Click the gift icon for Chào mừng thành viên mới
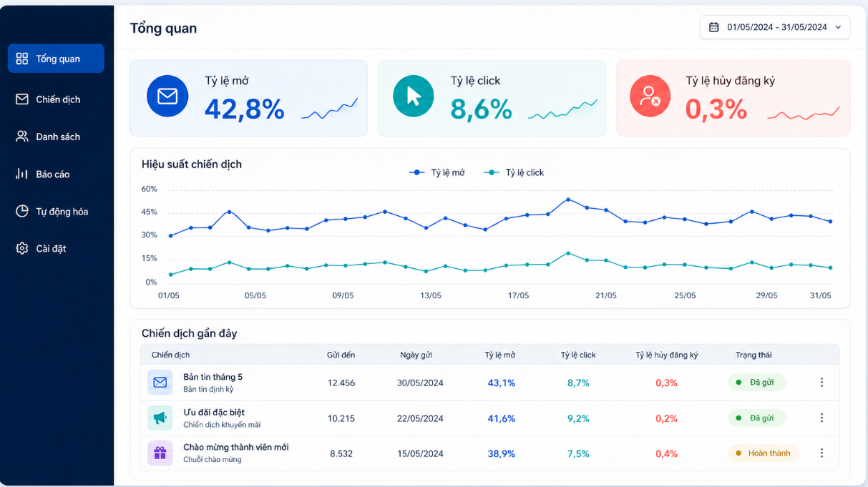 coord(160,453)
